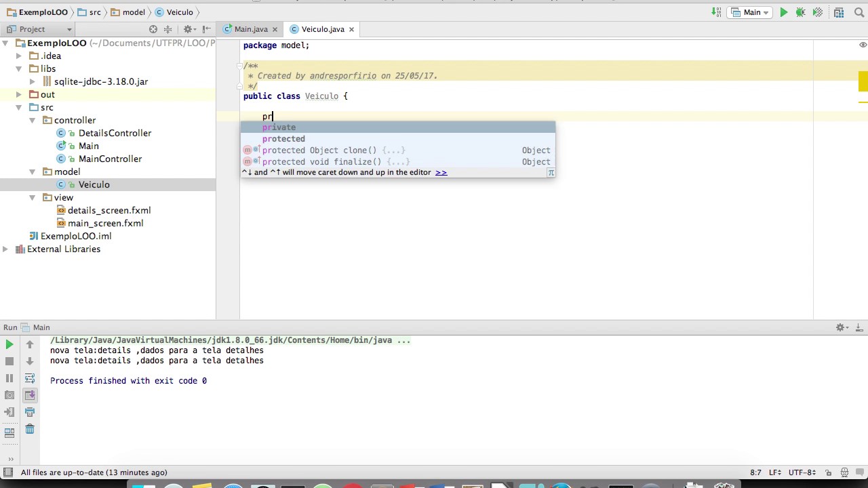Click the green Debug bug icon

click(x=801, y=12)
